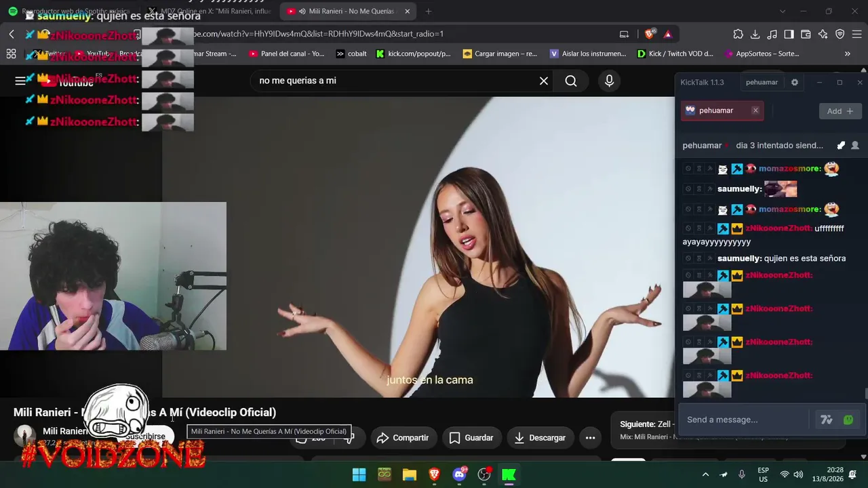Click the Brave Rewards triangle icon
This screenshot has height=488, width=868.
[668, 34]
